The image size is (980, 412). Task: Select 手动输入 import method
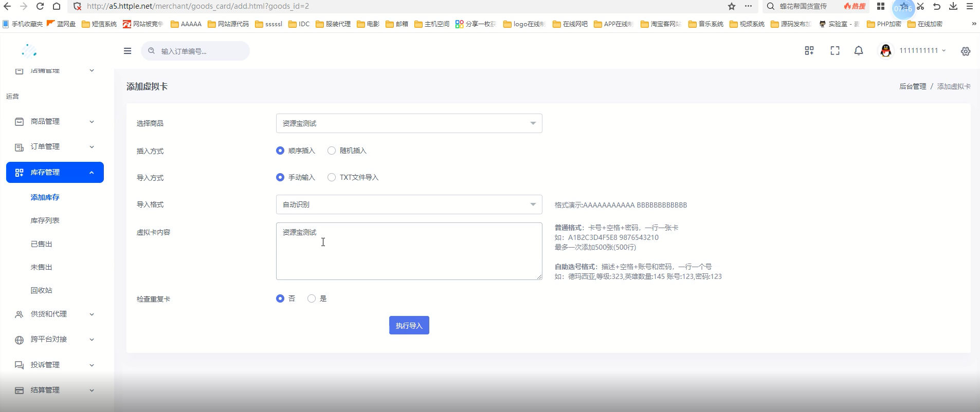click(280, 177)
